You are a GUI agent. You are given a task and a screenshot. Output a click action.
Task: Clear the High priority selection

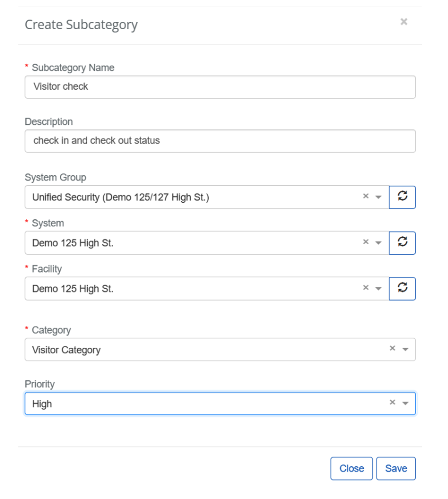[x=392, y=403]
